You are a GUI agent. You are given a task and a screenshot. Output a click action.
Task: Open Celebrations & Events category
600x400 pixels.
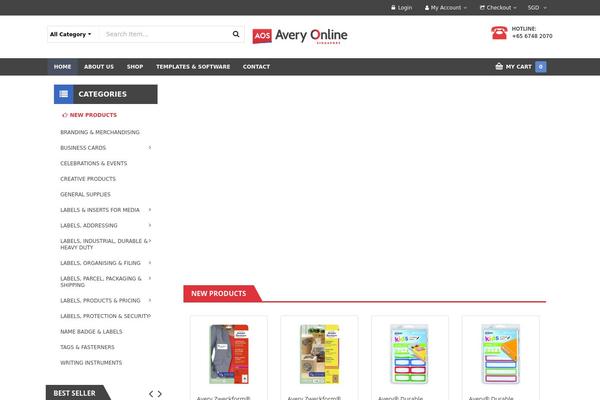94,163
